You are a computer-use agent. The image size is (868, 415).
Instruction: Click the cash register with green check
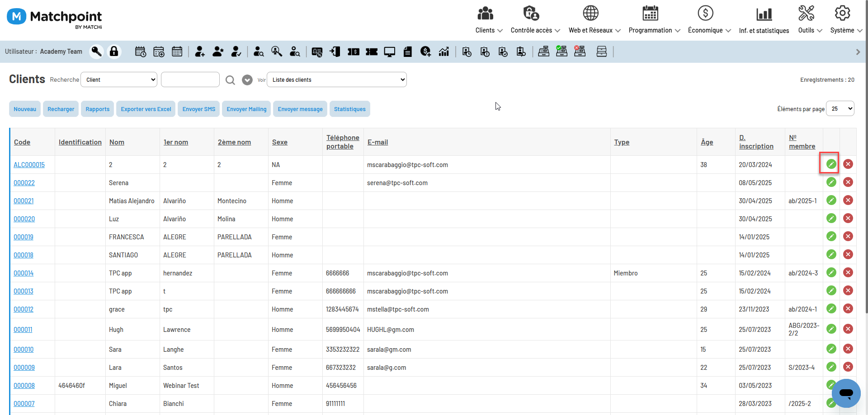click(561, 51)
